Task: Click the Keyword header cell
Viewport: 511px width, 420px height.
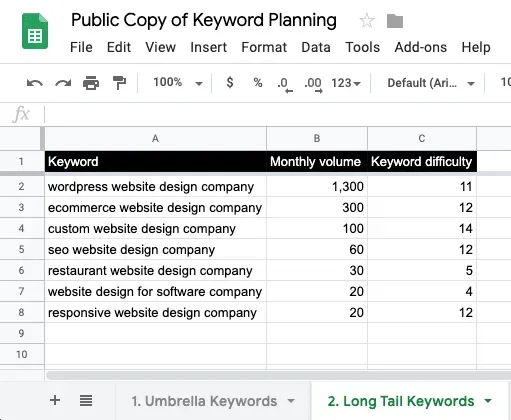Action: tap(156, 162)
